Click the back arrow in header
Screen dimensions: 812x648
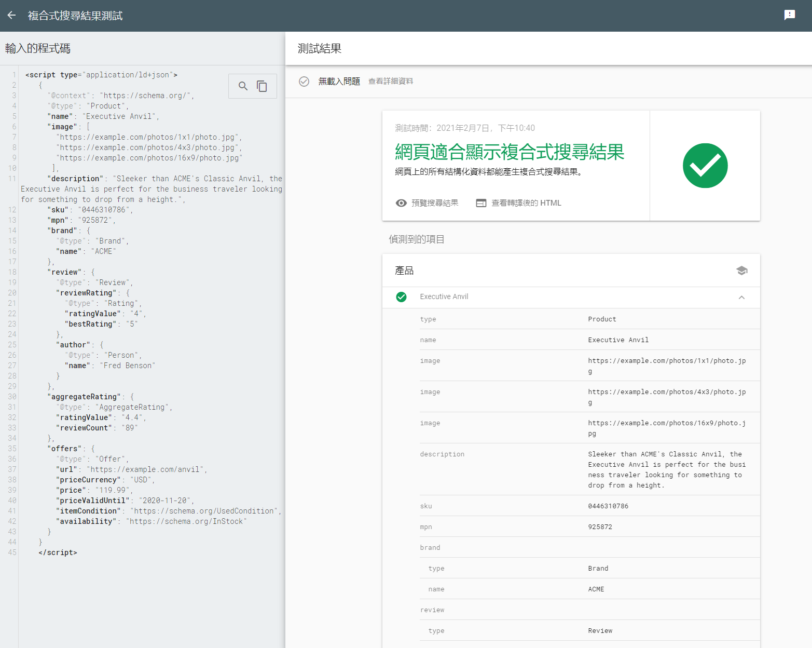click(12, 16)
